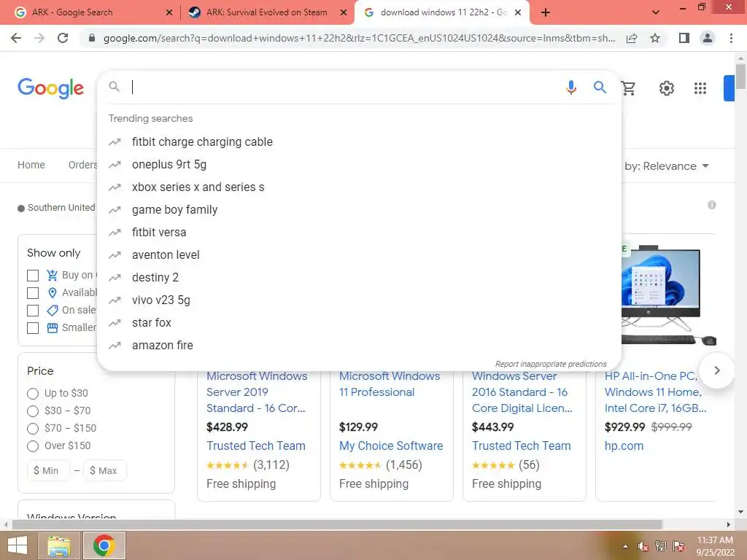Select suggestion fitbit versa
Image resolution: width=747 pixels, height=560 pixels.
coord(359,233)
